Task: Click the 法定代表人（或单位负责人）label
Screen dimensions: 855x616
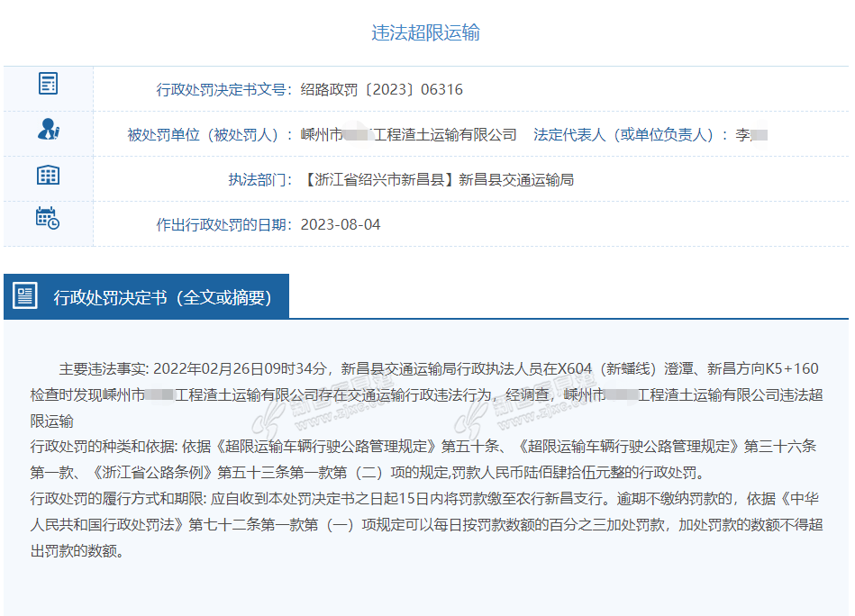Action: [x=631, y=134]
